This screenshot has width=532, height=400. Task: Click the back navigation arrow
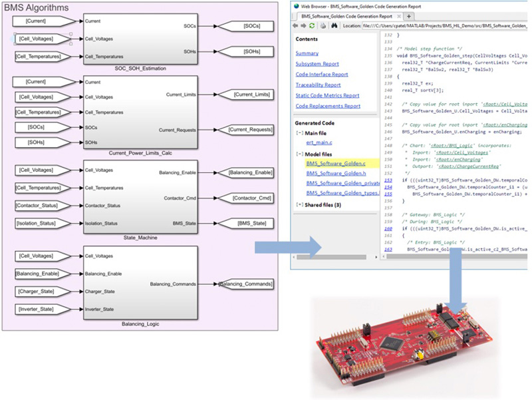coord(296,27)
